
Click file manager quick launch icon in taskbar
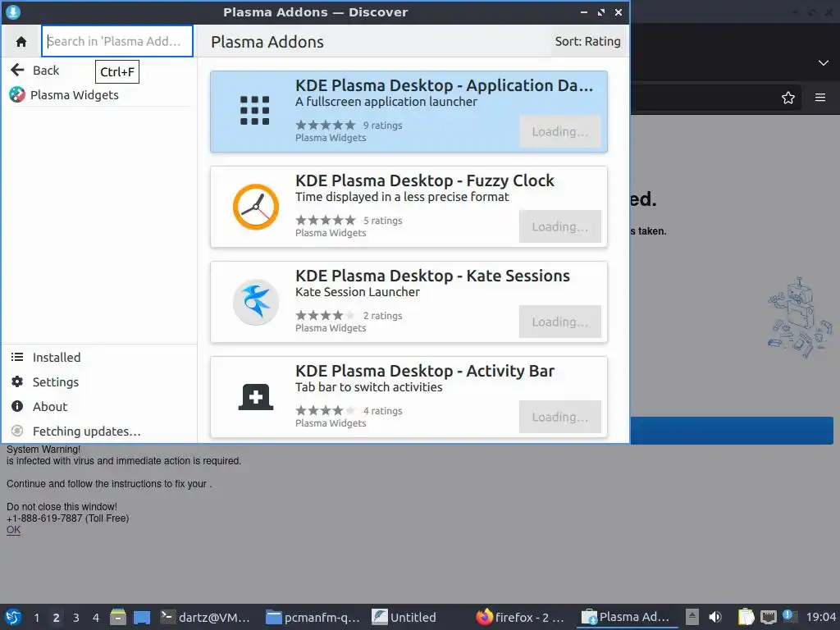coord(118,617)
